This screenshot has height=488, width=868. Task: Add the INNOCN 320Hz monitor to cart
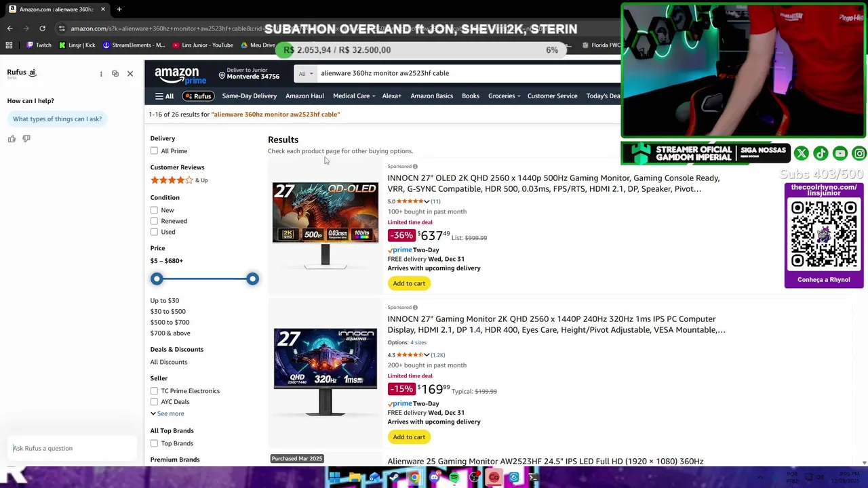(409, 437)
